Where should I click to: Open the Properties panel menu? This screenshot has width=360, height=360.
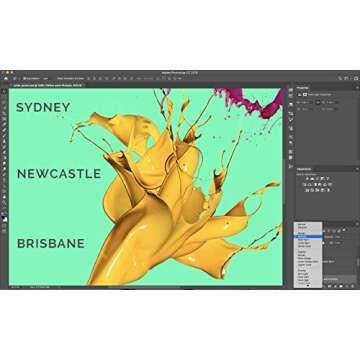pyautogui.click(x=357, y=88)
